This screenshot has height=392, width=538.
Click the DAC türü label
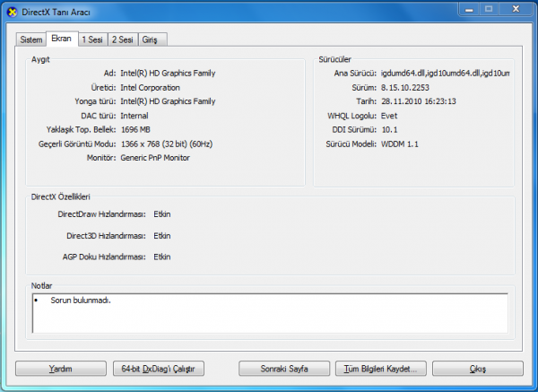(99, 116)
